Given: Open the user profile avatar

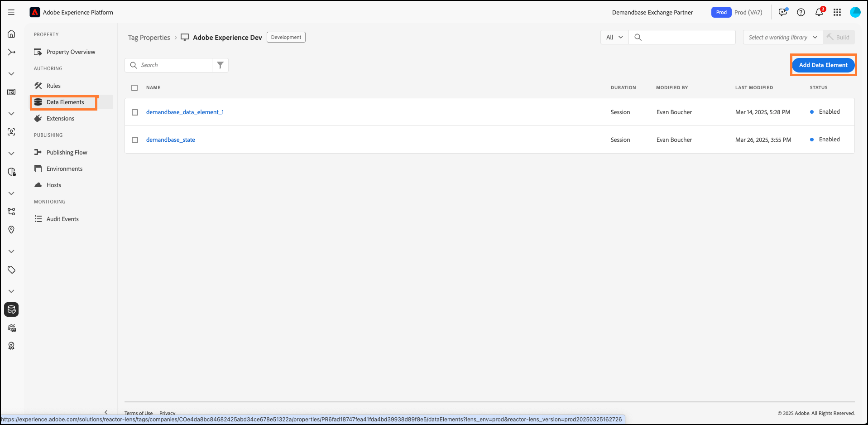Looking at the screenshot, I should (x=855, y=12).
